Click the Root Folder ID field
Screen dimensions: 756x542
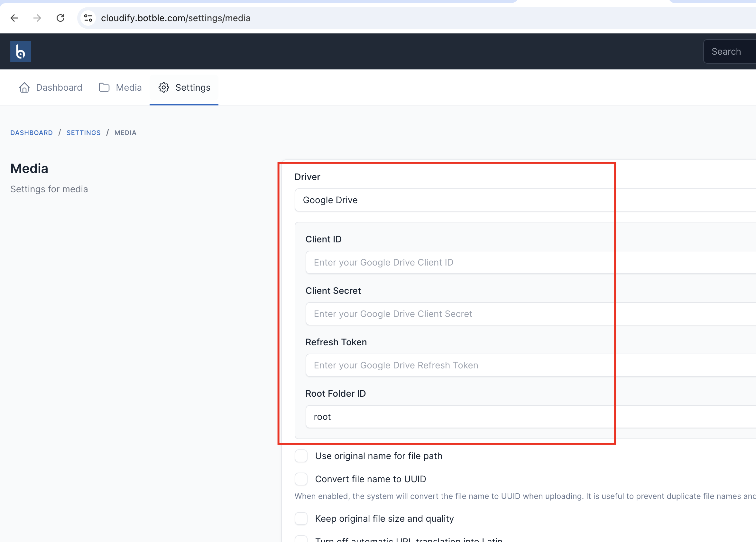pyautogui.click(x=531, y=416)
